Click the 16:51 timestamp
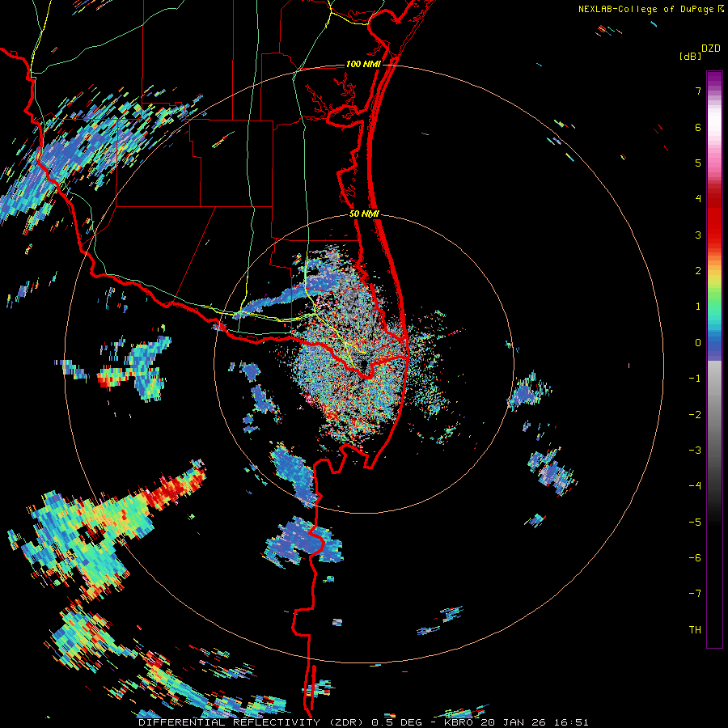 coord(571,722)
